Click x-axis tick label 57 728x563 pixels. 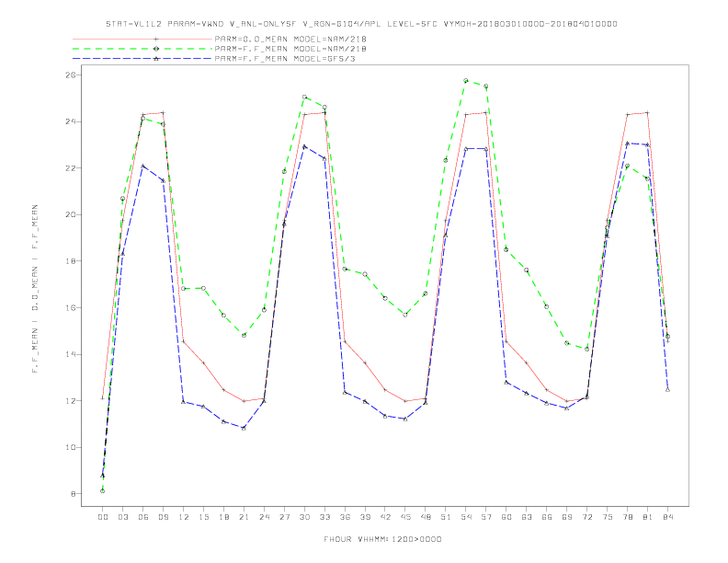(486, 517)
